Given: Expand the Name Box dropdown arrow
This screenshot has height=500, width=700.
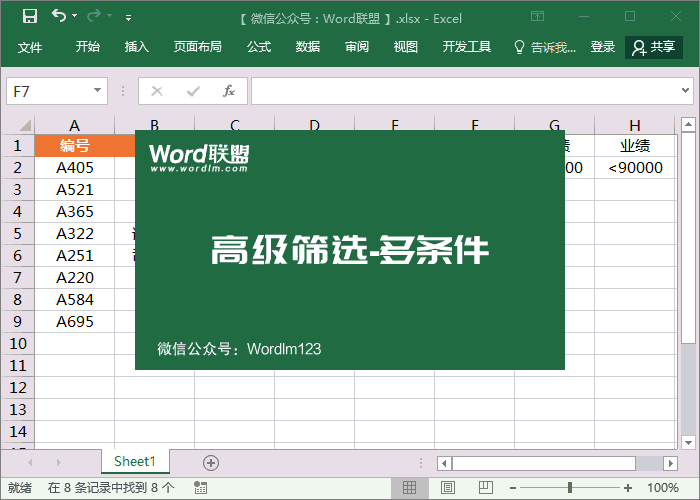Looking at the screenshot, I should [97, 91].
